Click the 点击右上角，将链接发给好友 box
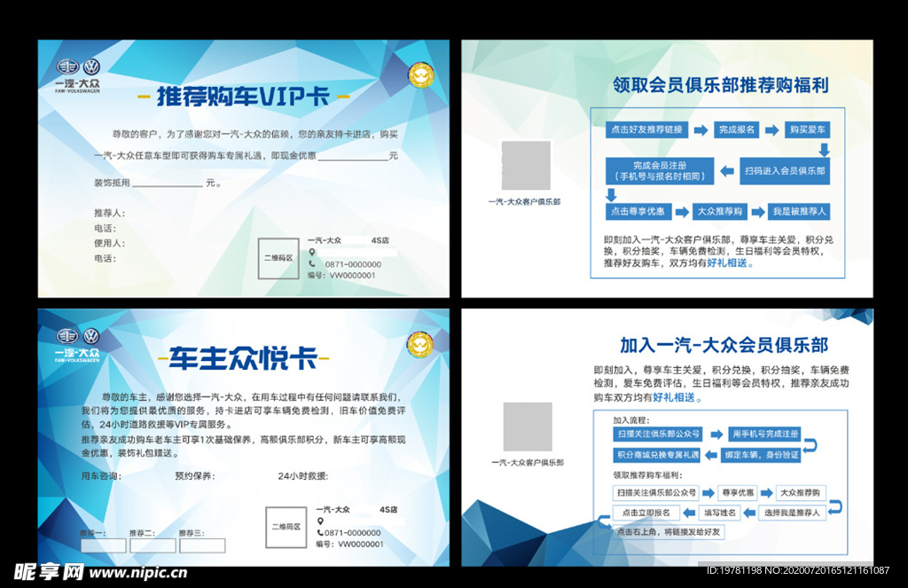908x588 pixels. point(669,532)
